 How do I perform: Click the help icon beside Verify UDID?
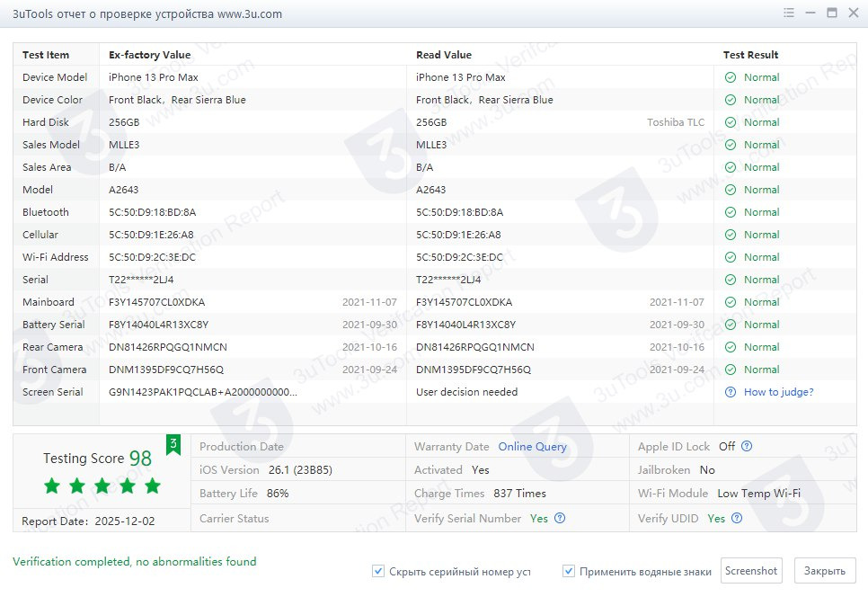pos(737,519)
